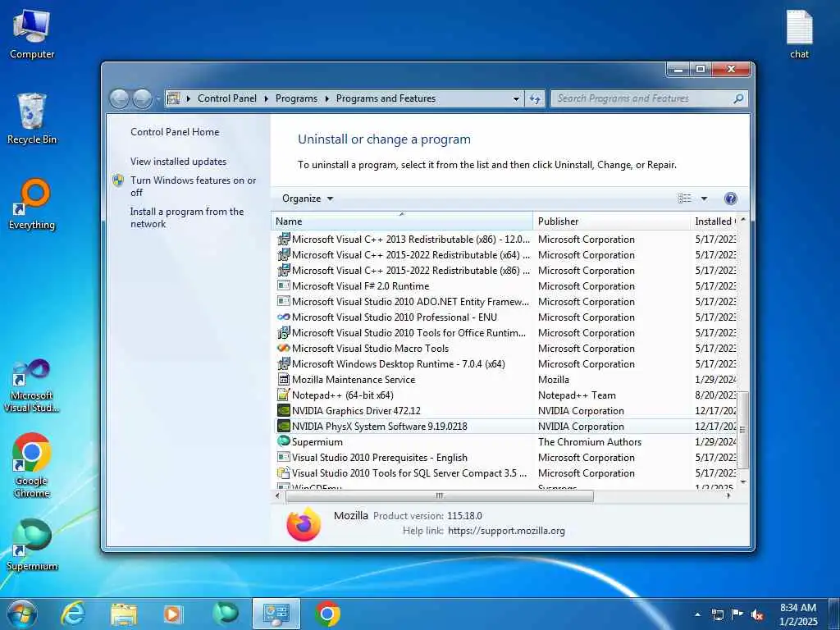Click the NVIDIA Graphics Driver row icon
The image size is (840, 630).
click(283, 411)
